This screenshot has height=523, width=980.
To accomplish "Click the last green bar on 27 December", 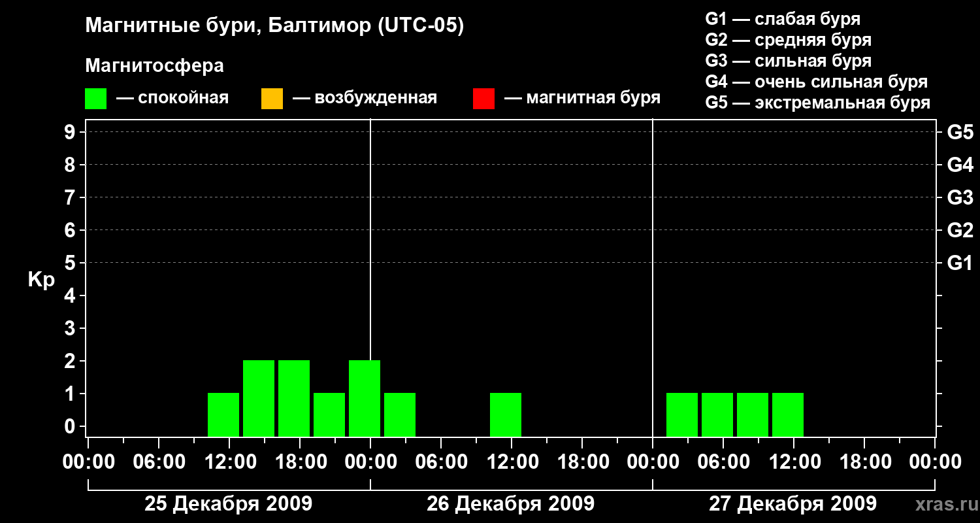I will [788, 414].
